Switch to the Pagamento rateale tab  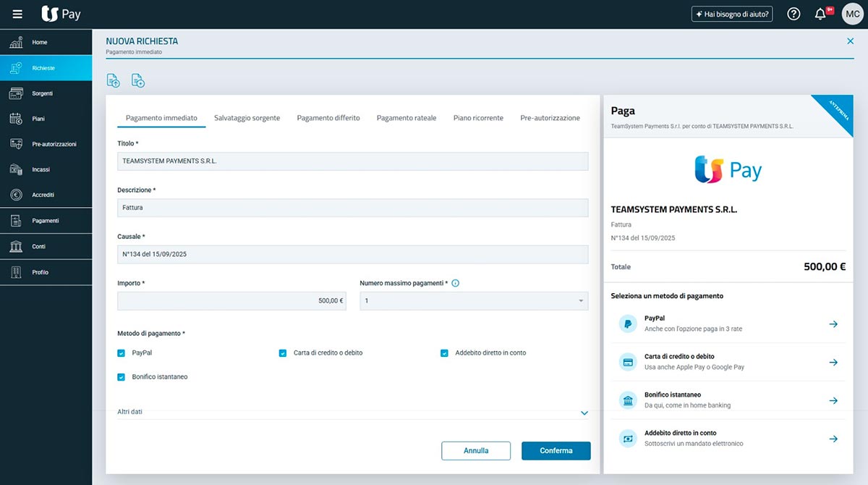pyautogui.click(x=406, y=118)
